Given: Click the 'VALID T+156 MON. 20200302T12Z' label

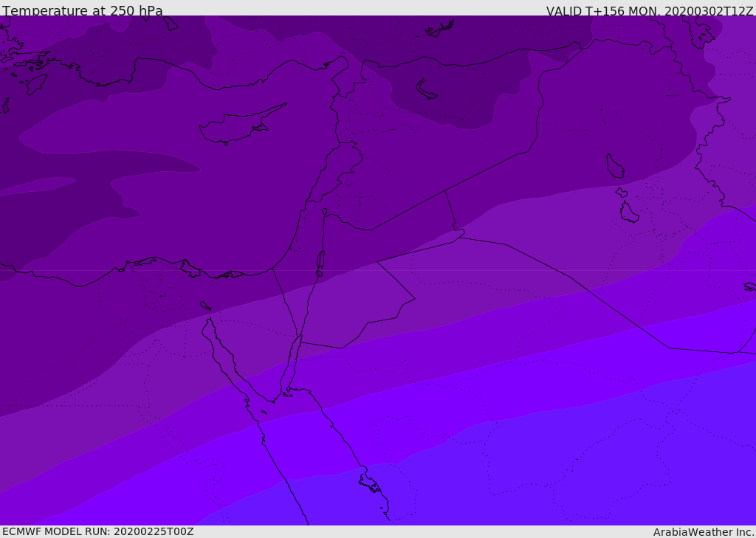Looking at the screenshot, I should 650,11.
